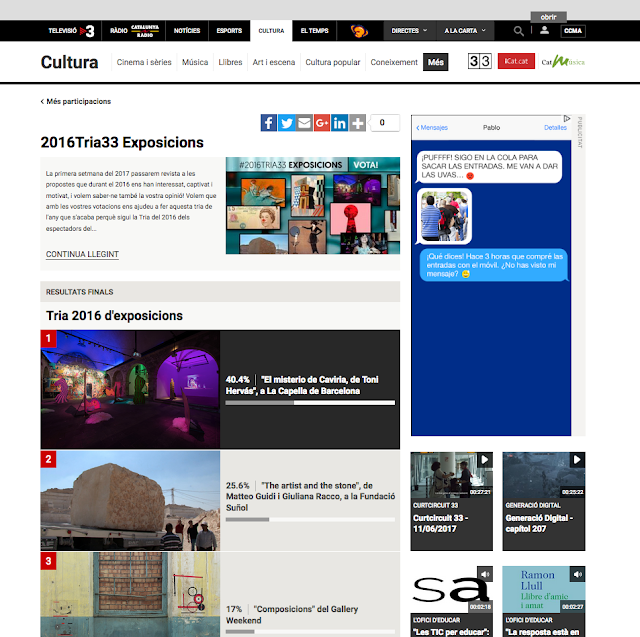Open Coneixement category

[x=394, y=62]
